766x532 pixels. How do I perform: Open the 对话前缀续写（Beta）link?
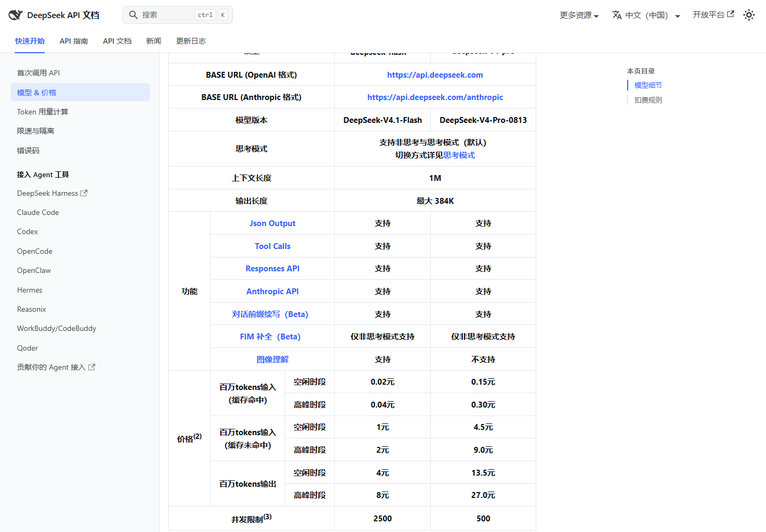[x=270, y=314]
